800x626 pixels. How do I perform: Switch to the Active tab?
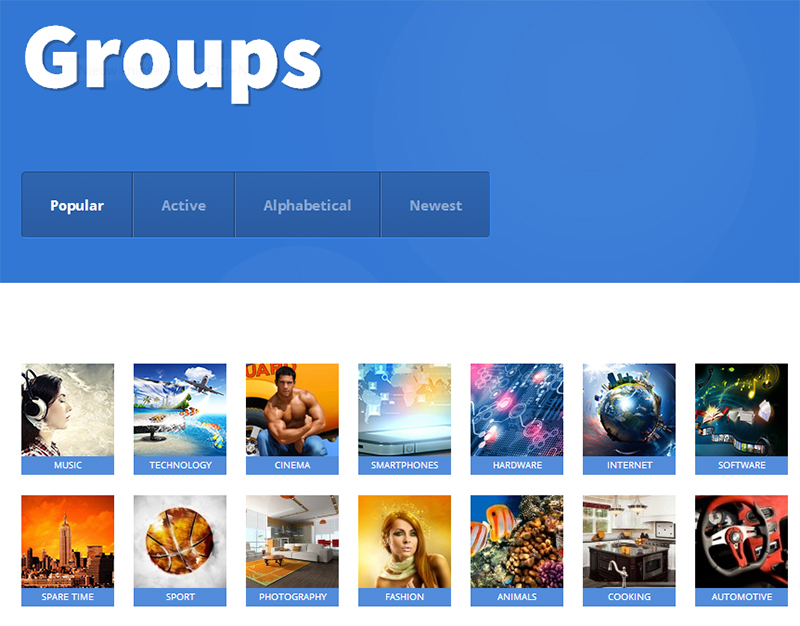pyautogui.click(x=184, y=205)
